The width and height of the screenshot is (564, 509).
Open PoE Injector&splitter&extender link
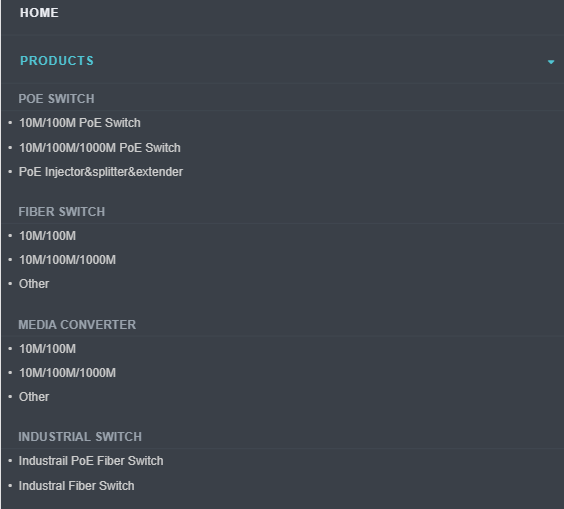coord(101,172)
